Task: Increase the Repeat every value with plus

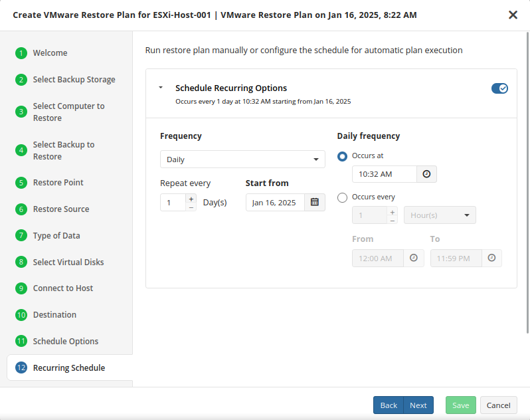Action: pyautogui.click(x=191, y=198)
